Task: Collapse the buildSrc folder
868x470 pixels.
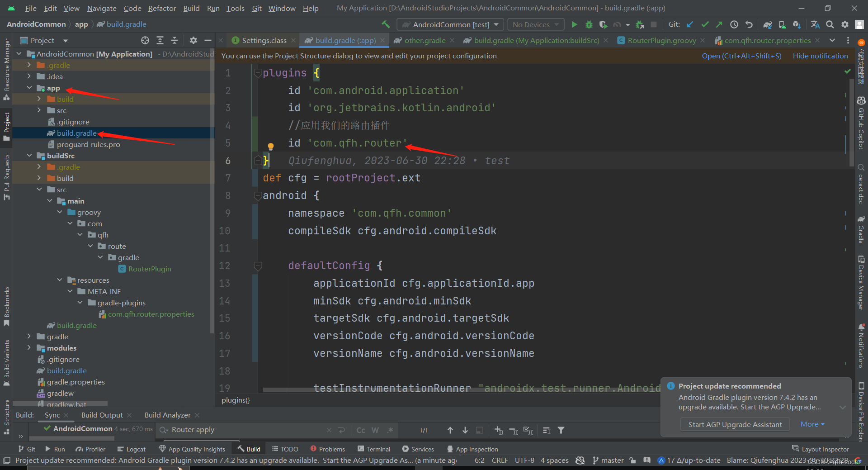Action: (x=29, y=156)
